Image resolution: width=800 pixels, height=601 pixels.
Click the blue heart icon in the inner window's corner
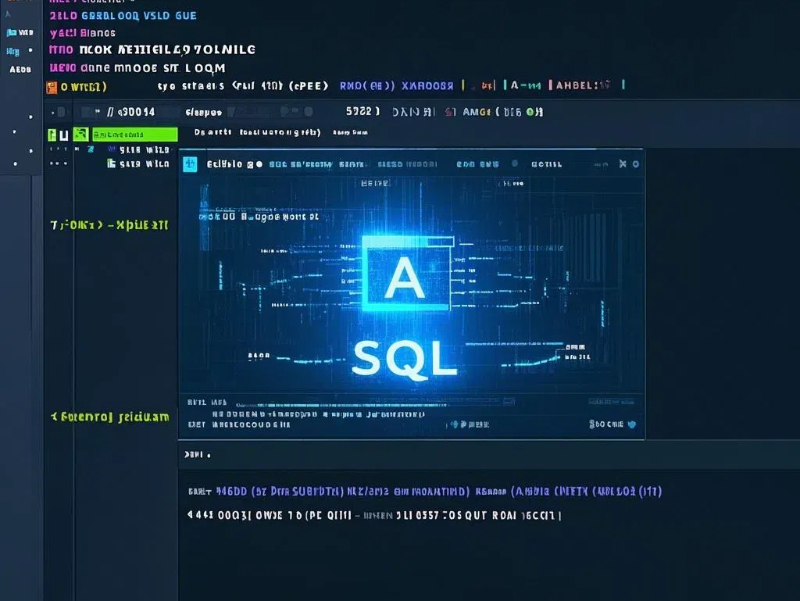(x=632, y=424)
